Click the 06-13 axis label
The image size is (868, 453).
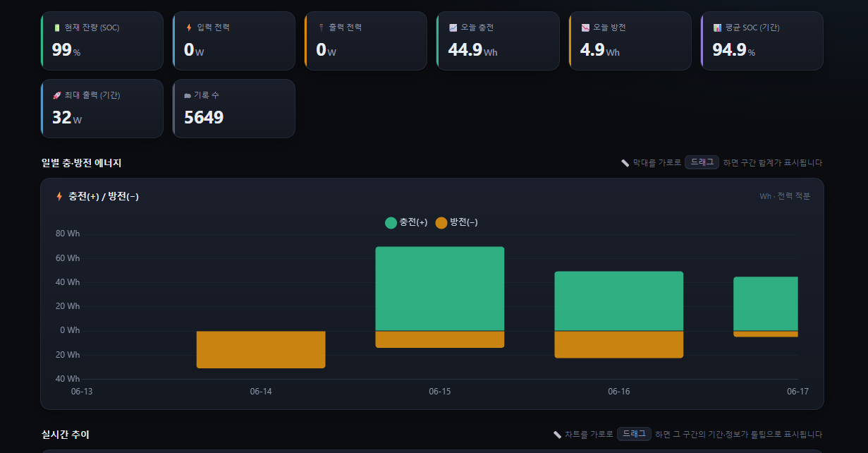tap(82, 392)
